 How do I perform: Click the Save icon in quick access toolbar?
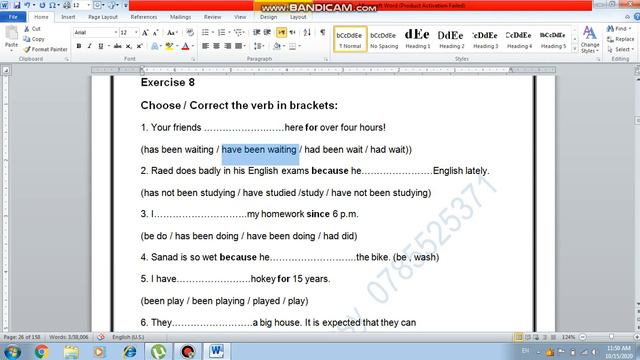coord(17,5)
